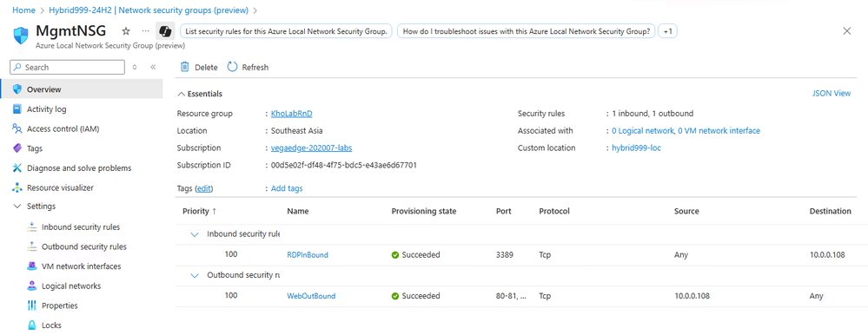Open JSON View link
Screen dimensions: 868x335
tap(832, 94)
